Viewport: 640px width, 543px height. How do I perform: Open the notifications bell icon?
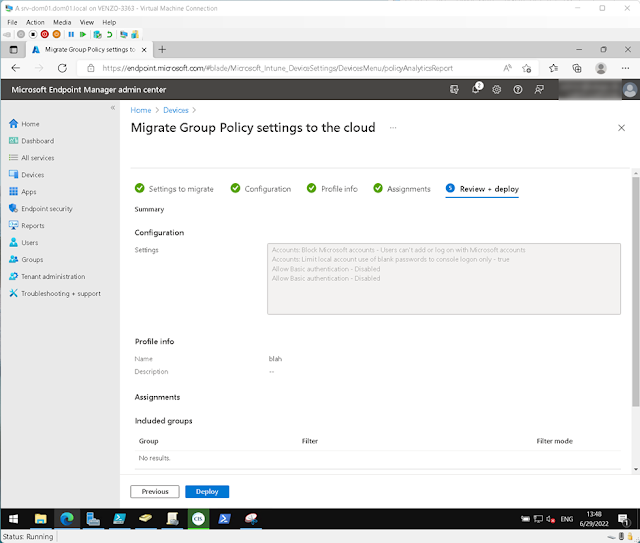pyautogui.click(x=476, y=89)
